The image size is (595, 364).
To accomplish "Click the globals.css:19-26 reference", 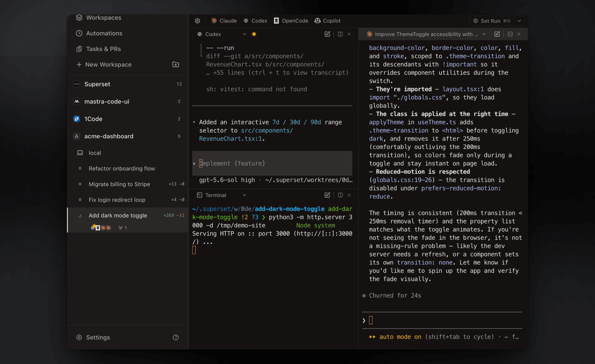I will [x=402, y=180].
